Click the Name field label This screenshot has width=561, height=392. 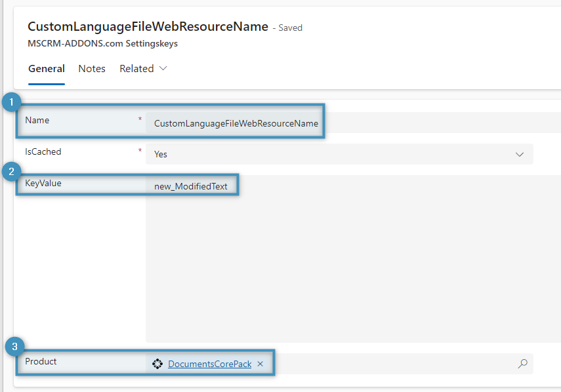coord(37,121)
